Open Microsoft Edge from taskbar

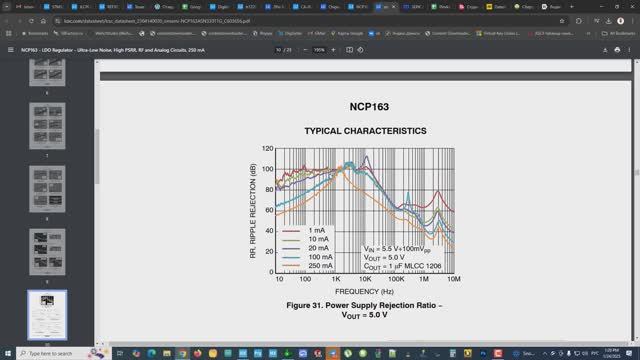click(x=151, y=353)
